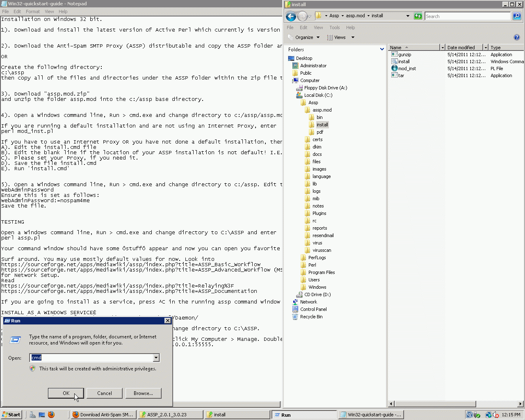Viewport: 525px width, 420px height.
Task: Launch Firefox from the quick launch bar
Action: 51,415
